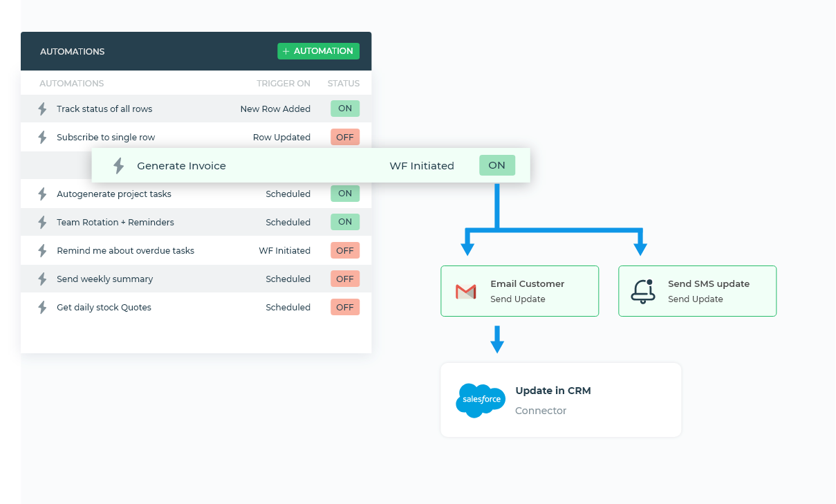Open the Generate Invoice automation
836x504 pixels.
click(311, 165)
